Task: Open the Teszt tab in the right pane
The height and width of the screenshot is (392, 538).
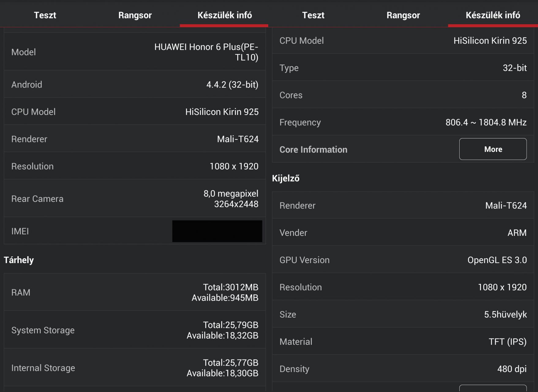Action: click(313, 15)
